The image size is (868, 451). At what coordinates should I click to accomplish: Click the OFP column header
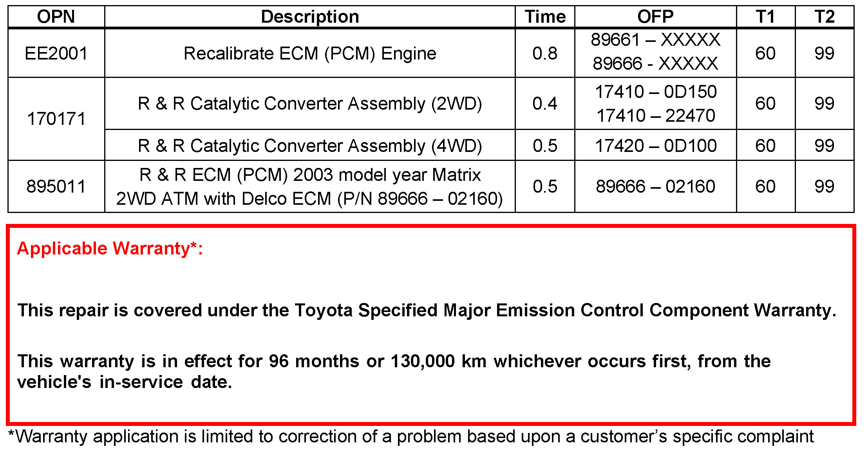(655, 17)
